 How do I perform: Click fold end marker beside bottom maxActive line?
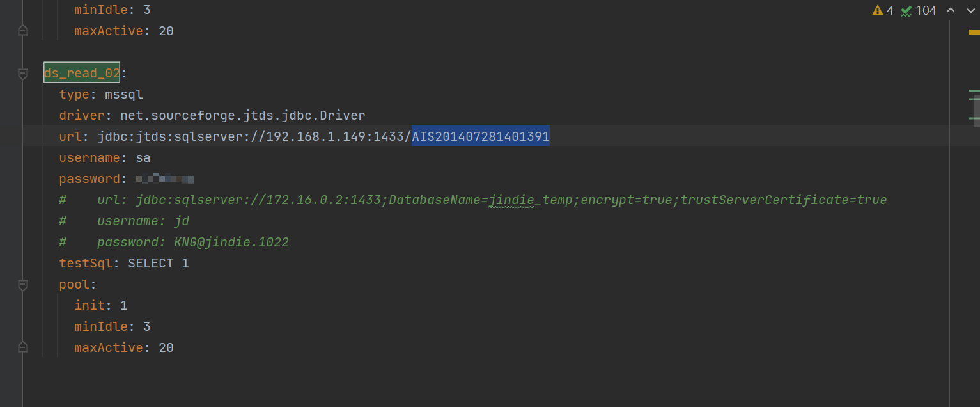click(x=23, y=347)
